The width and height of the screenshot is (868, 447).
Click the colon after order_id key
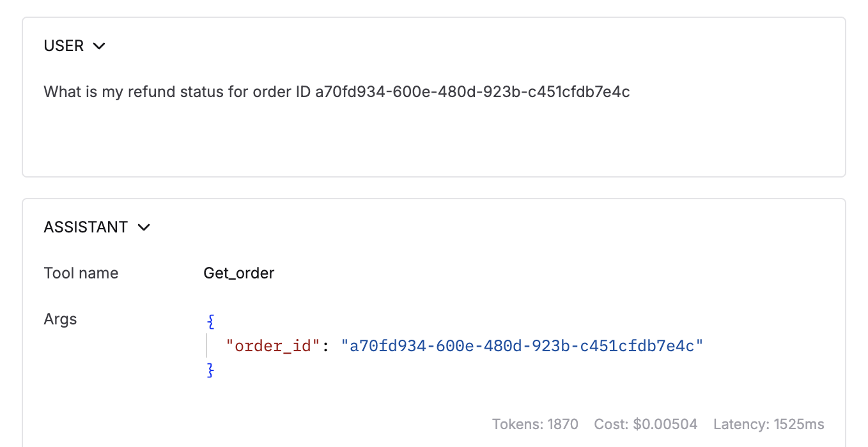click(325, 347)
